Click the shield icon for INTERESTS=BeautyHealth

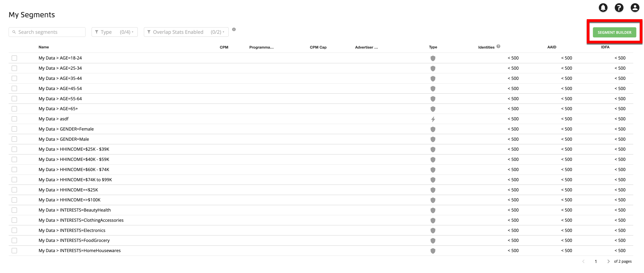(433, 210)
